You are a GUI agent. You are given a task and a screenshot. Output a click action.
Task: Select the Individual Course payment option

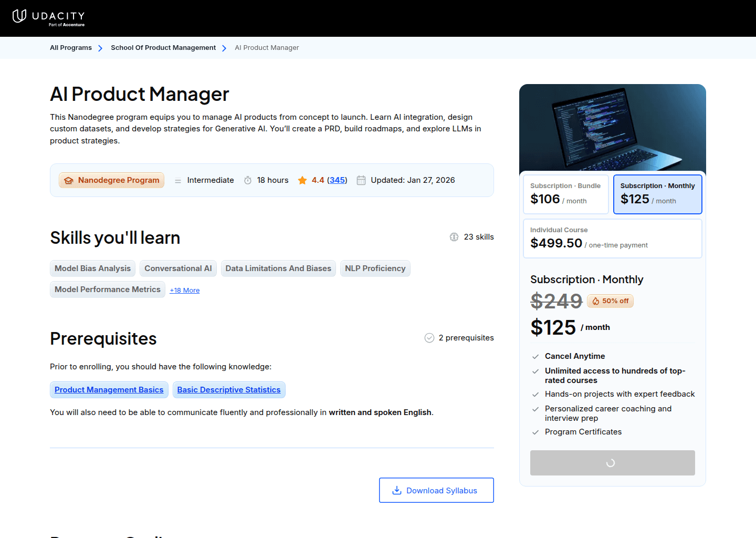[612, 238]
